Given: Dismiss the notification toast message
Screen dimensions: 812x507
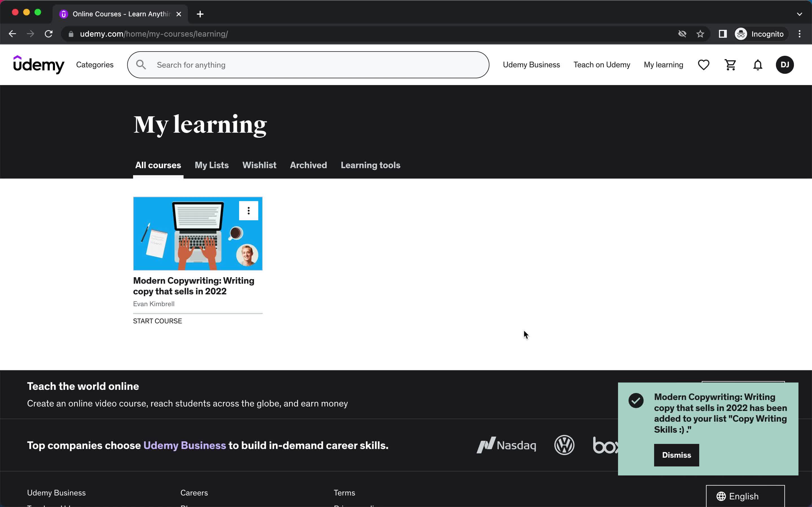Looking at the screenshot, I should (676, 454).
